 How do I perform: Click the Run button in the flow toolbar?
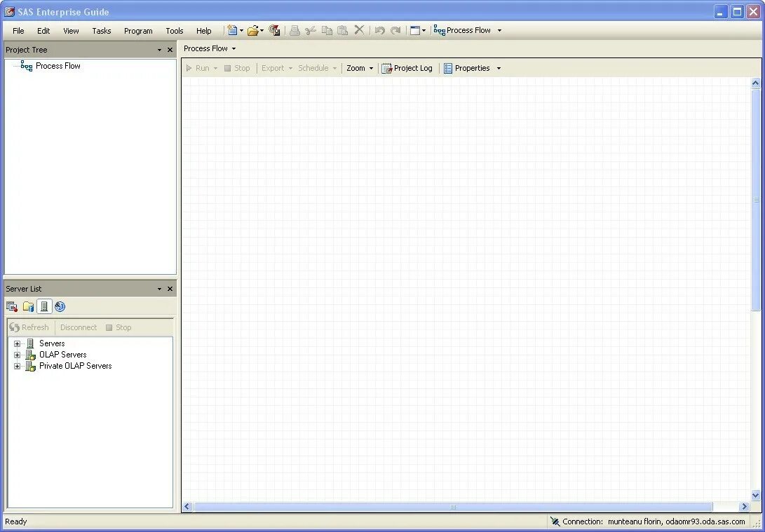[x=198, y=68]
